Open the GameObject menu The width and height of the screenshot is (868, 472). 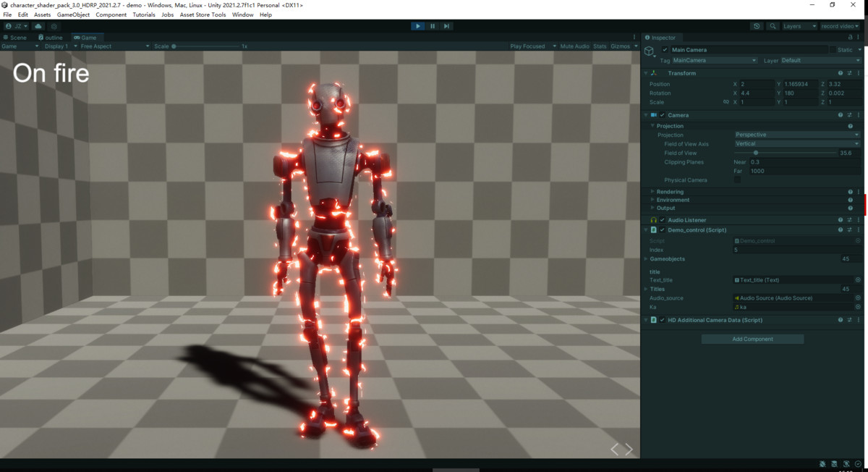75,14
